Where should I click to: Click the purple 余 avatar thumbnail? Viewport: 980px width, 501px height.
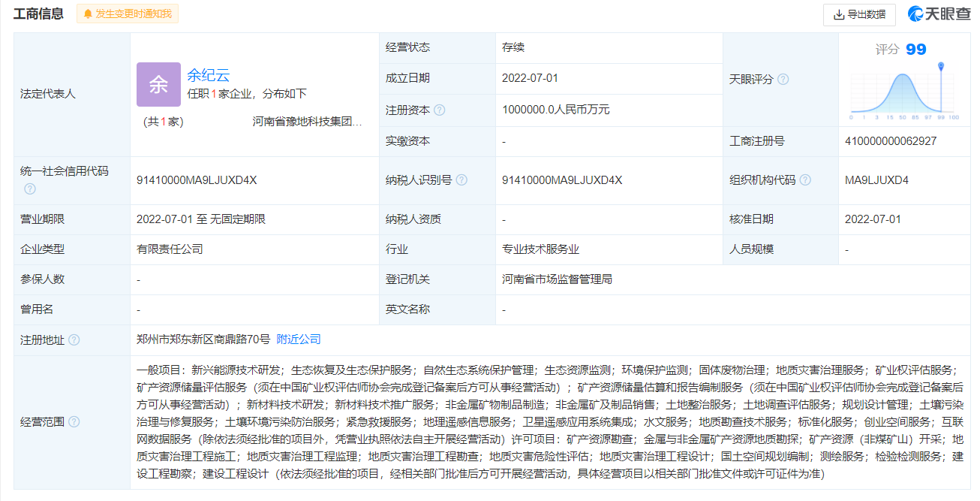[158, 84]
